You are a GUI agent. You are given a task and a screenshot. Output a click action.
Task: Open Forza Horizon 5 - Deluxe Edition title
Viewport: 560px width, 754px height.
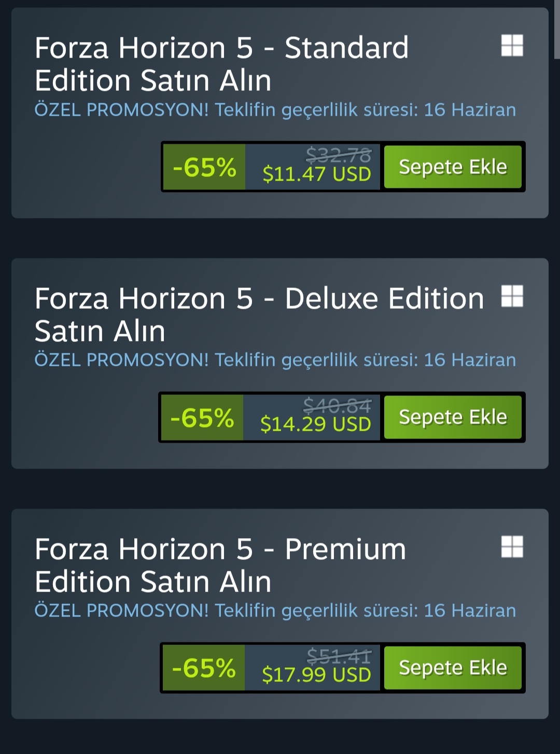pyautogui.click(x=259, y=314)
